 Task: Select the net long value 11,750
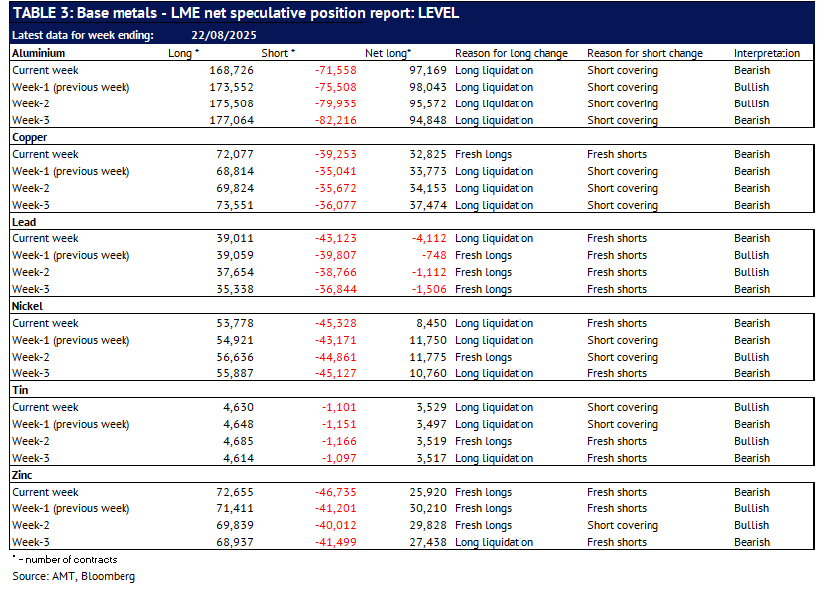[428, 340]
